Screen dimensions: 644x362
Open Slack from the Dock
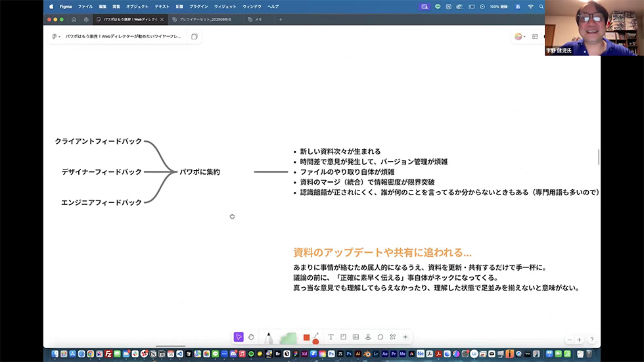point(135,354)
